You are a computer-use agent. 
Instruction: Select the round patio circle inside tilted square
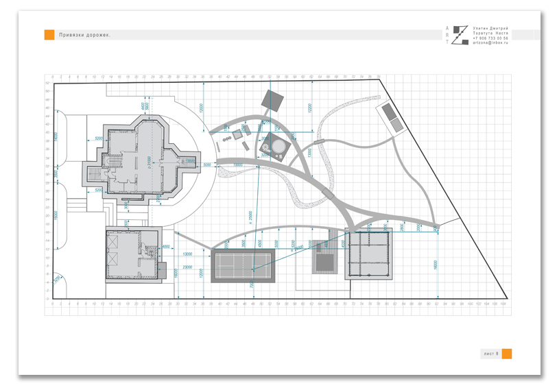pyautogui.click(x=280, y=146)
